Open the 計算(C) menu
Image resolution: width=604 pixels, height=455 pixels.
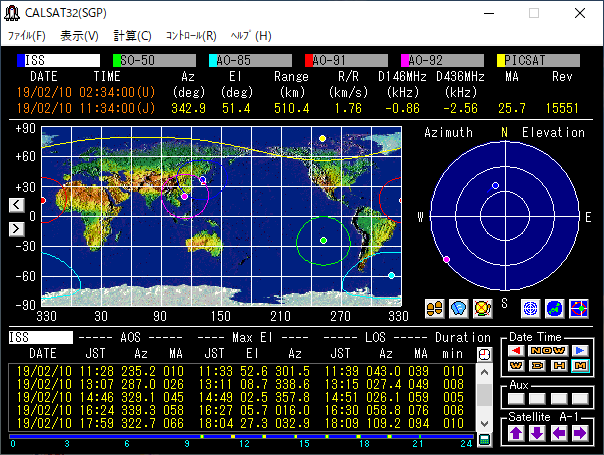pos(132,36)
